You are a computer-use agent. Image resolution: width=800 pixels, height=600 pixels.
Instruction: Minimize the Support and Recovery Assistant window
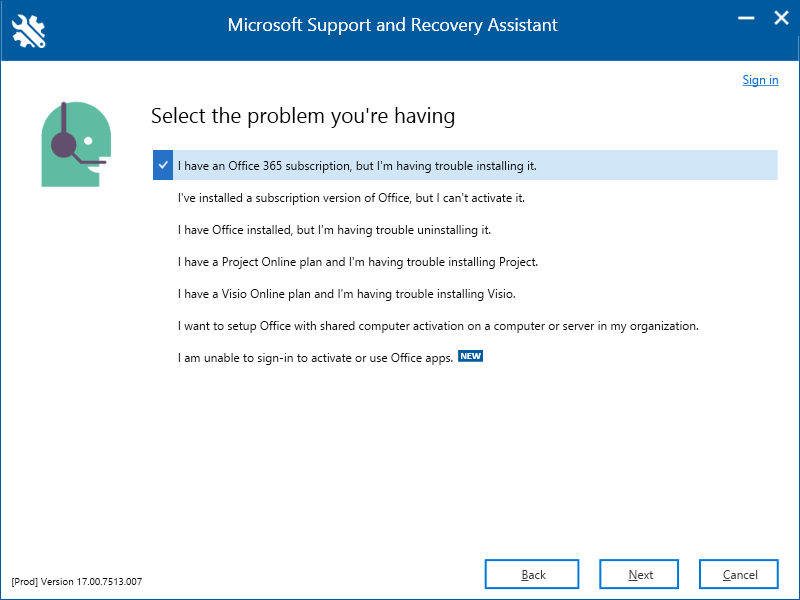click(746, 18)
